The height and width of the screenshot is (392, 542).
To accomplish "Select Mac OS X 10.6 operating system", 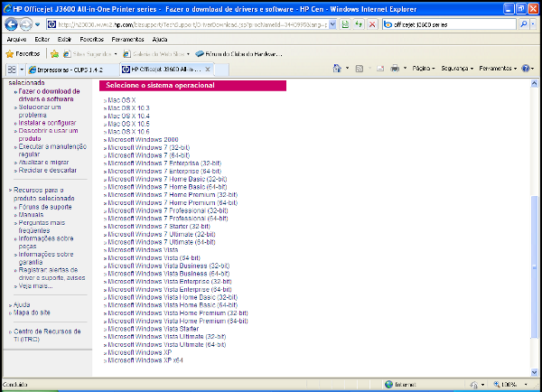I will pos(128,132).
